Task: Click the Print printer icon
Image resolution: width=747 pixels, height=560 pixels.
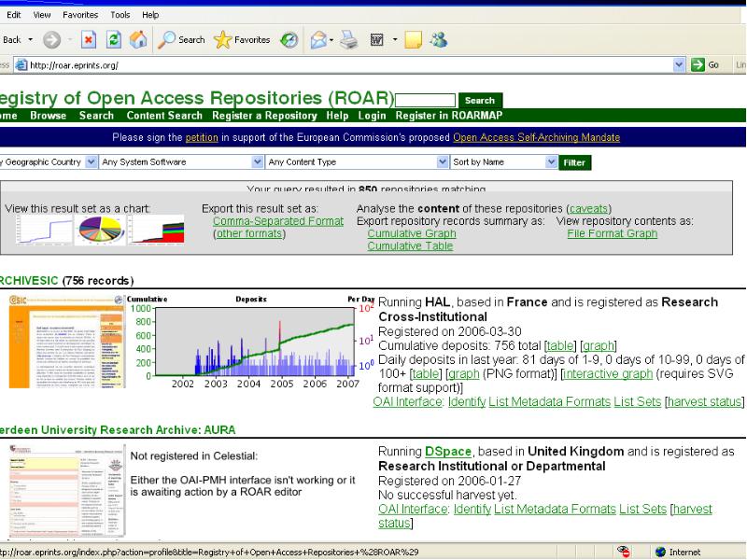Action: [348, 40]
